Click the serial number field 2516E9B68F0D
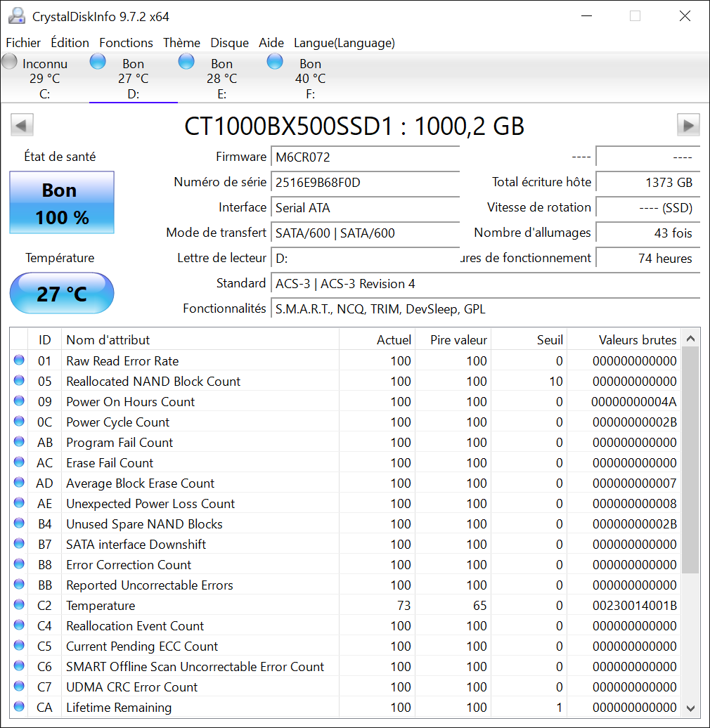Viewport: 710px width, 728px height. pos(365,182)
